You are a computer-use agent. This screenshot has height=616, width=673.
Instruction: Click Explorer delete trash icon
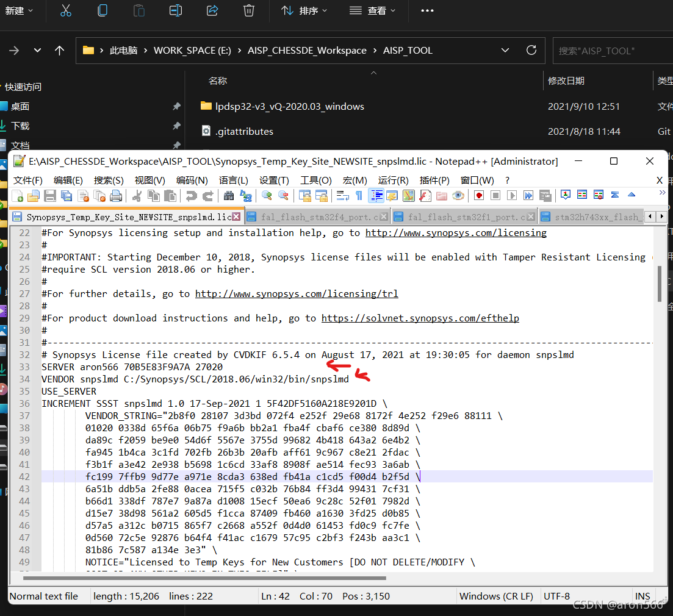click(248, 11)
